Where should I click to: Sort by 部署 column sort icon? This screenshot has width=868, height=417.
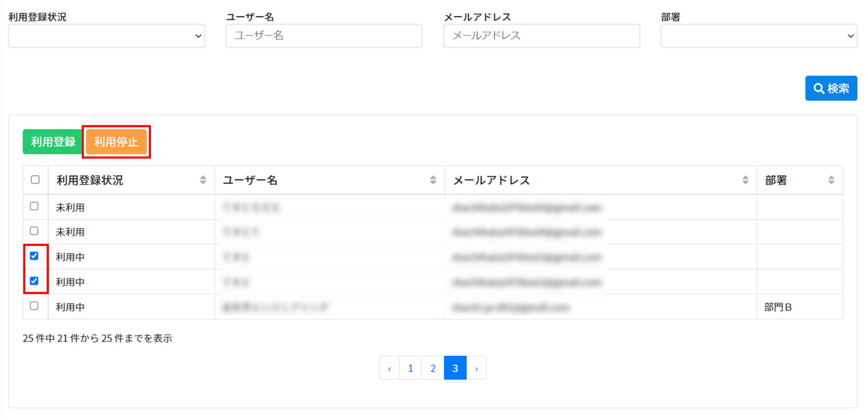pos(831,180)
